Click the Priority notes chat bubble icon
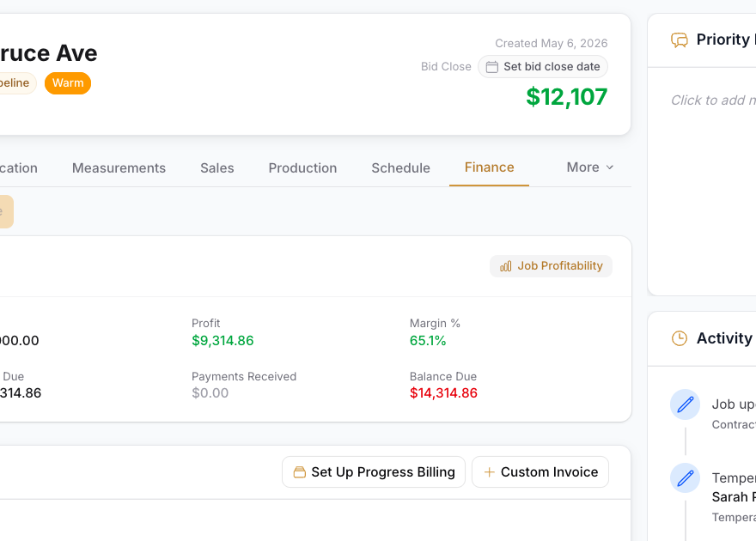Image resolution: width=756 pixels, height=541 pixels. [x=680, y=40]
